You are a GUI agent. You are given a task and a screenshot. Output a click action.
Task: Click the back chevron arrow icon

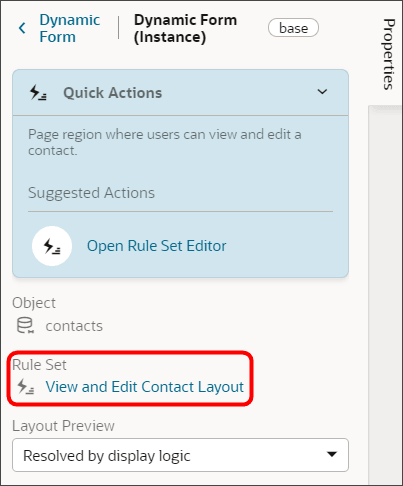tap(22, 28)
